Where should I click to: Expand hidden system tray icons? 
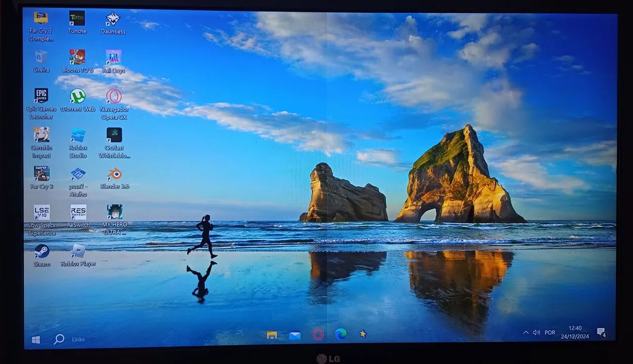coord(526,333)
